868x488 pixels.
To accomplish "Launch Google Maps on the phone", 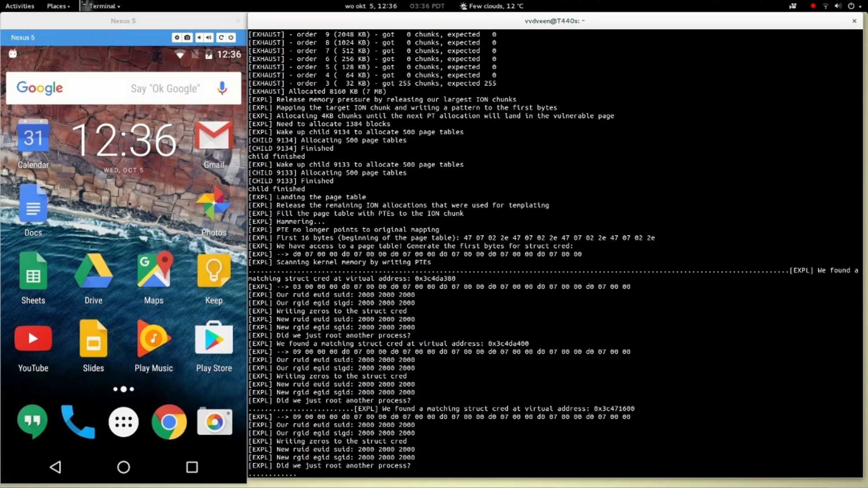I will coord(154,278).
